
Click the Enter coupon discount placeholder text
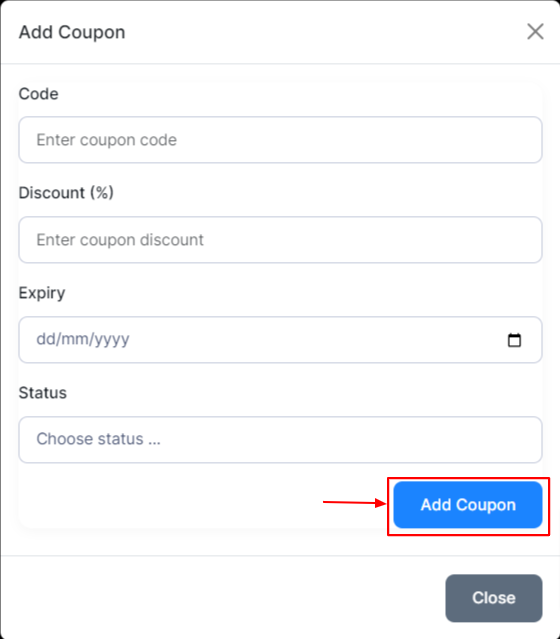tap(120, 240)
